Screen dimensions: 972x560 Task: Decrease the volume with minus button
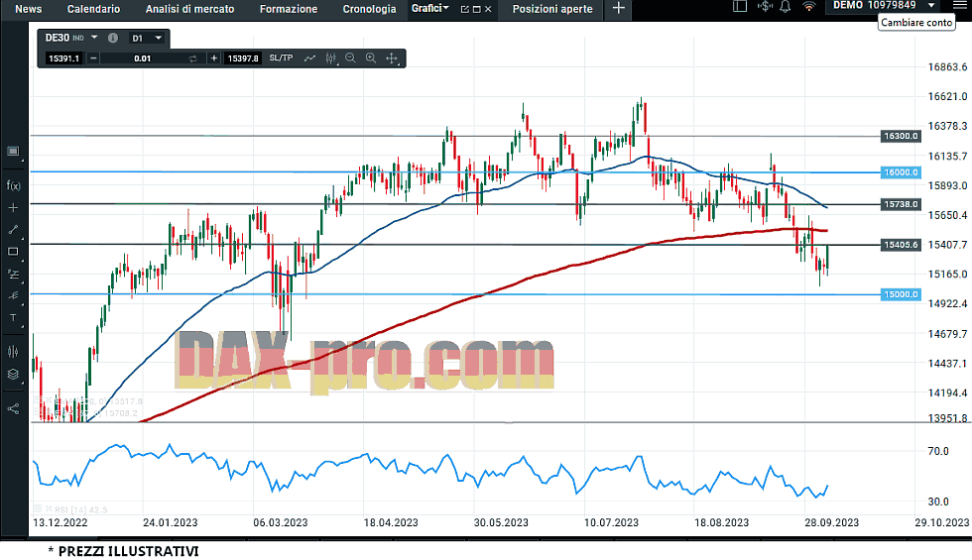[93, 58]
